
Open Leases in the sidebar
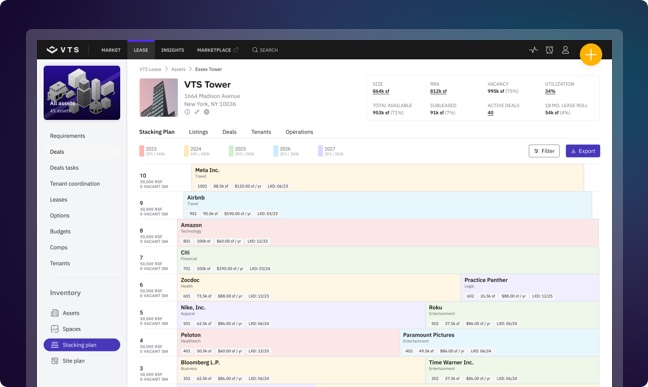coord(58,200)
